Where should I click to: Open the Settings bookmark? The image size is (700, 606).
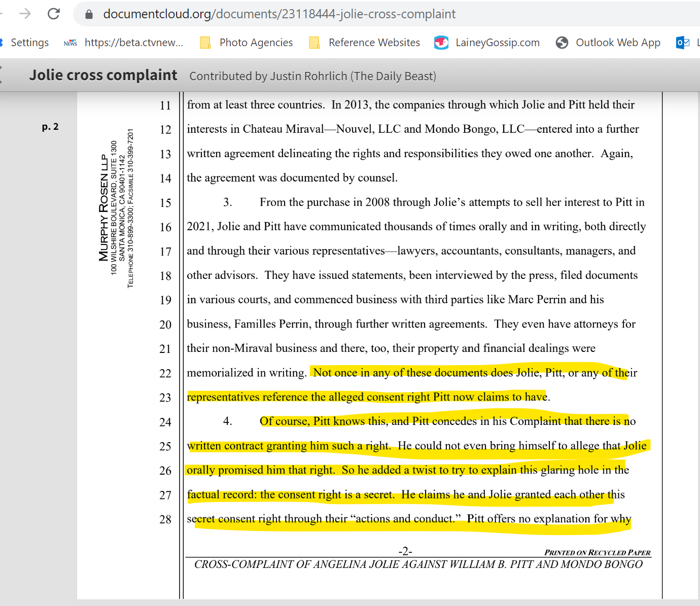pos(29,43)
